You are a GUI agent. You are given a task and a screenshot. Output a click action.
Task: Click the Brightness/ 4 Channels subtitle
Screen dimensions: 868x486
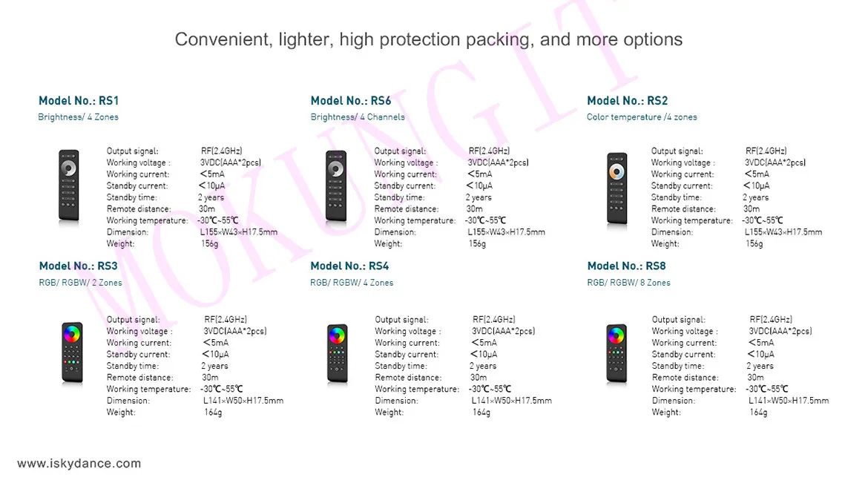point(358,116)
